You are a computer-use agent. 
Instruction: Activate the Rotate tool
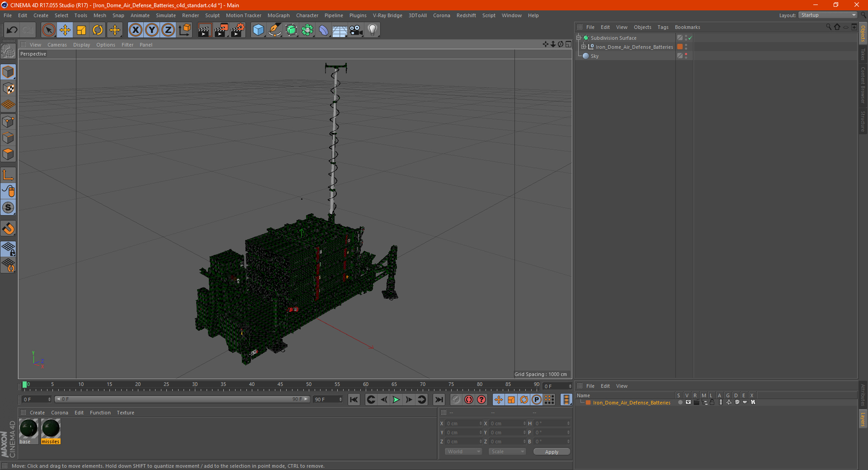click(x=98, y=30)
